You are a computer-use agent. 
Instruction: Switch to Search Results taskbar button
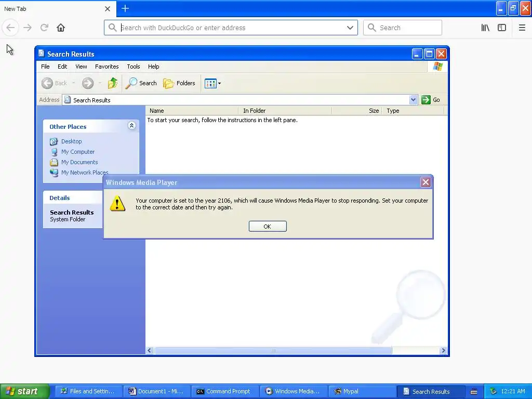430,391
